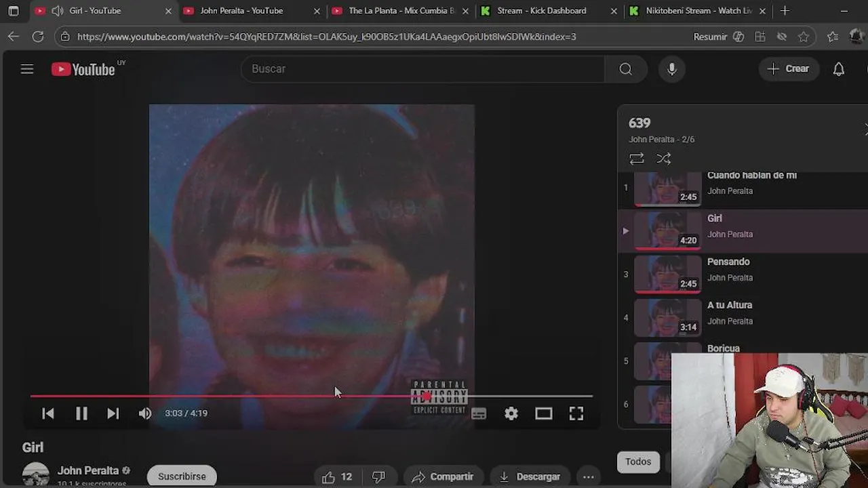
Task: Skip to previous video in player
Action: click(x=48, y=413)
